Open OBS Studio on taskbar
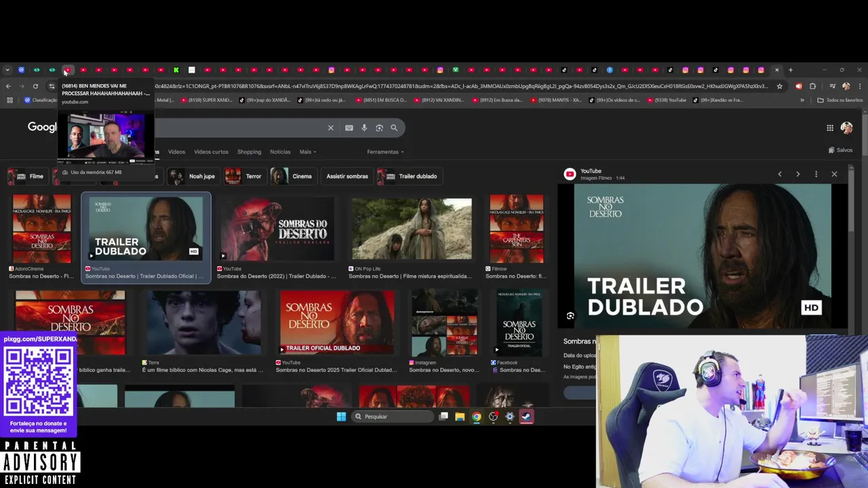The image size is (868, 488). [493, 416]
